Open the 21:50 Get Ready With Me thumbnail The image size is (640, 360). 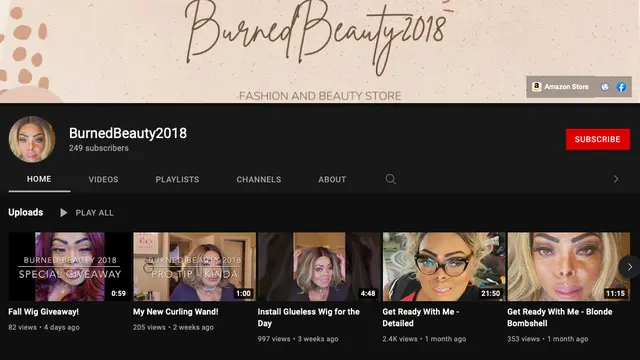[444, 267]
